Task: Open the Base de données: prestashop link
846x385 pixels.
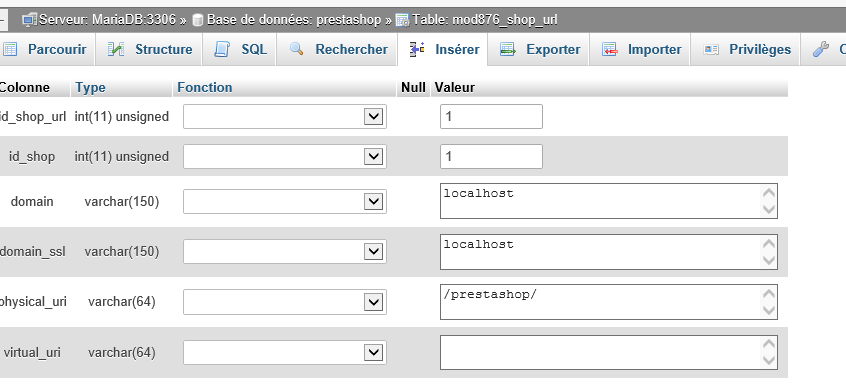Action: 287,20
